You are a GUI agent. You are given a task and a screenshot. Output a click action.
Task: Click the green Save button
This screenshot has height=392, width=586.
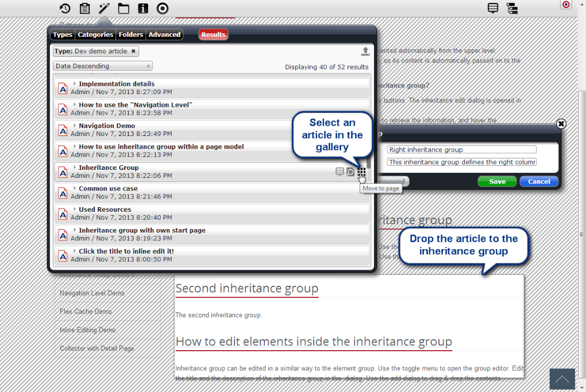tap(497, 181)
